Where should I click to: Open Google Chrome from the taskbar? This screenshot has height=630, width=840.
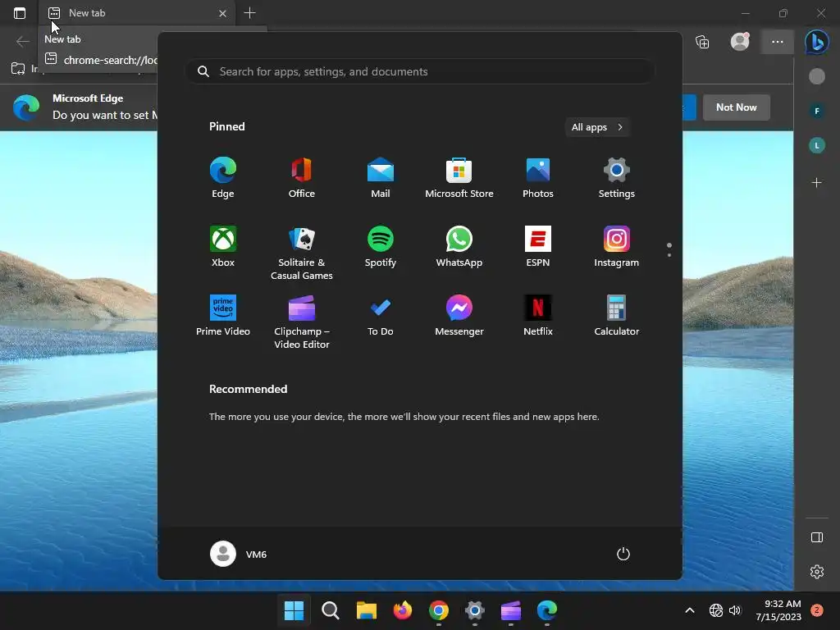439,610
